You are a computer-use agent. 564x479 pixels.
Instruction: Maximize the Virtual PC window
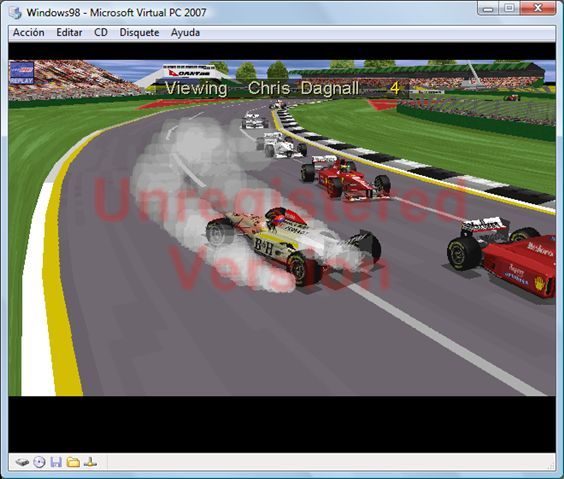click(x=509, y=8)
